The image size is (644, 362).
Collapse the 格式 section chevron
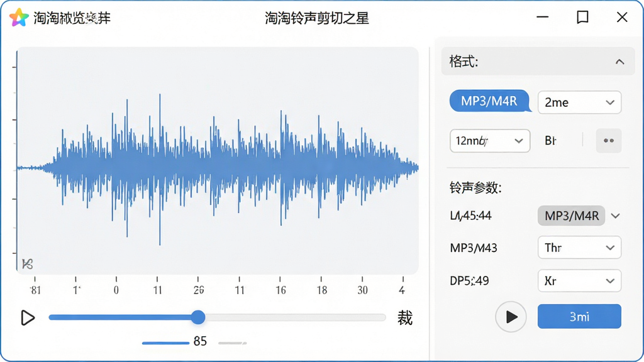click(619, 62)
